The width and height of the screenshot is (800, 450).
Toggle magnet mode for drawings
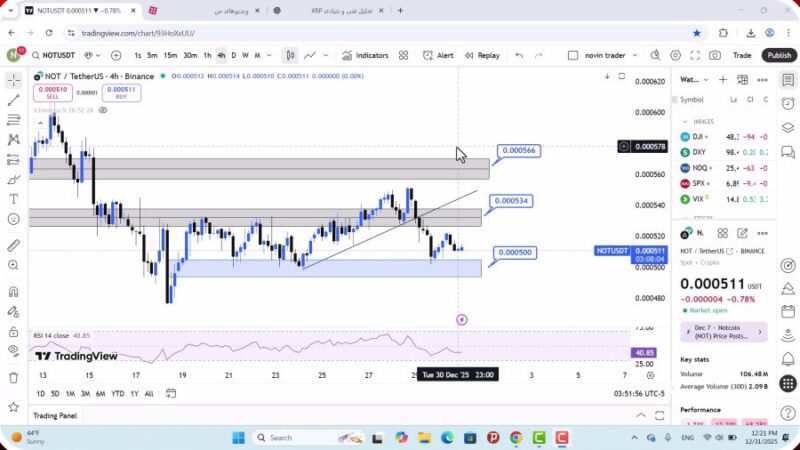click(x=14, y=292)
